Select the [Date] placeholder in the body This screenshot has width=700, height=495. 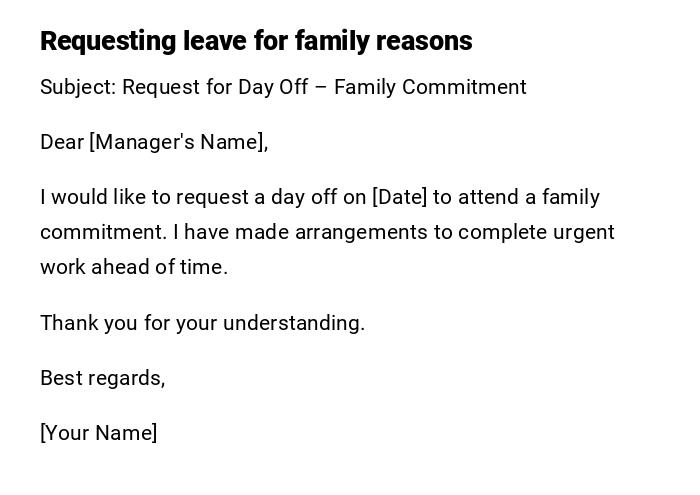click(x=399, y=197)
